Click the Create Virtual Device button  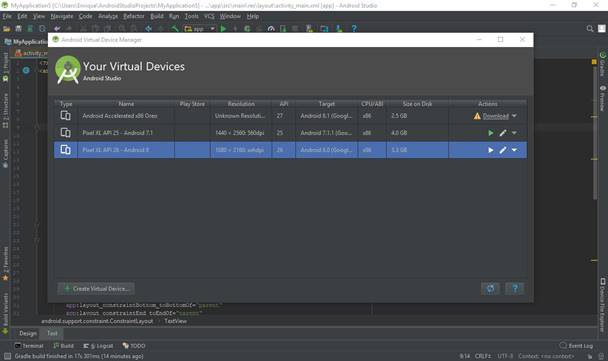click(96, 288)
